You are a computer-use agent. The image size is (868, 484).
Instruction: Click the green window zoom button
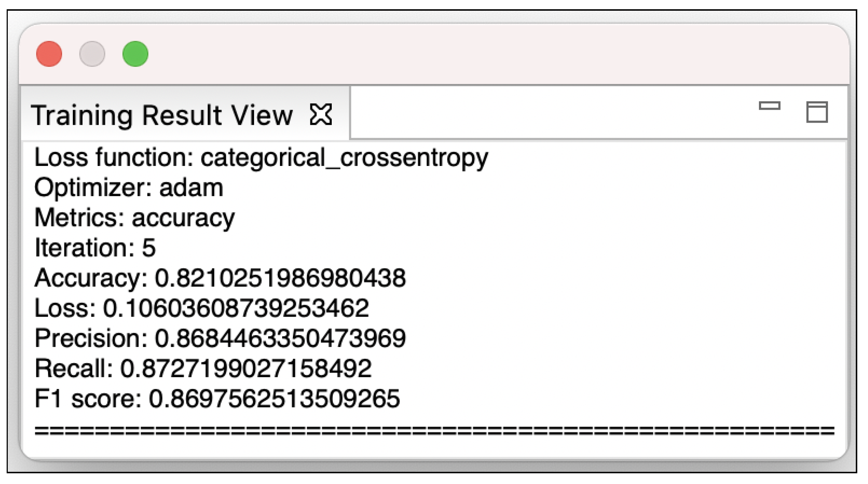[135, 54]
